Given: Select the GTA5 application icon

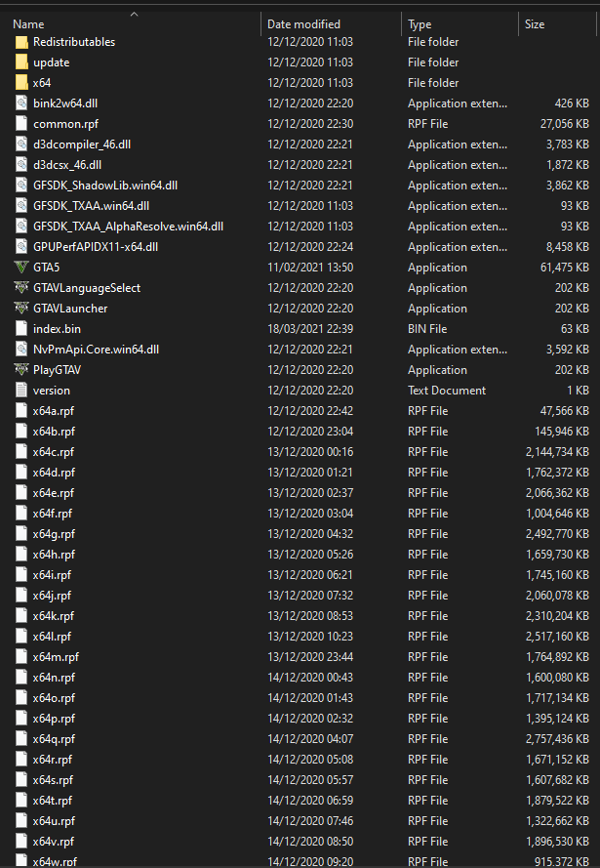Looking at the screenshot, I should tap(21, 268).
